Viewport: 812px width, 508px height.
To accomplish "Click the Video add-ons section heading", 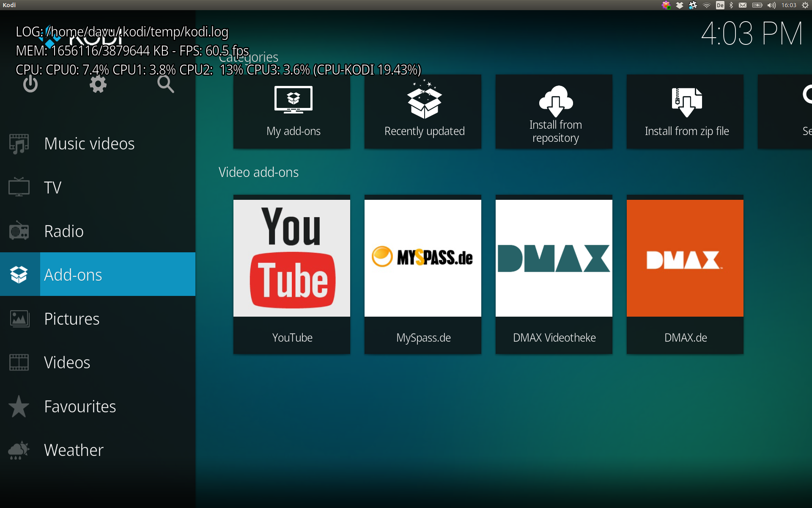I will coord(258,172).
